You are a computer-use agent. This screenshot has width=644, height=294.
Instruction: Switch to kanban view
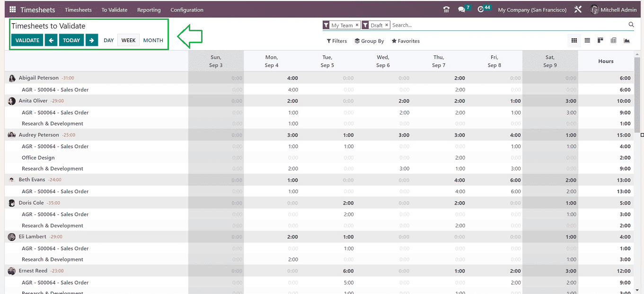600,41
